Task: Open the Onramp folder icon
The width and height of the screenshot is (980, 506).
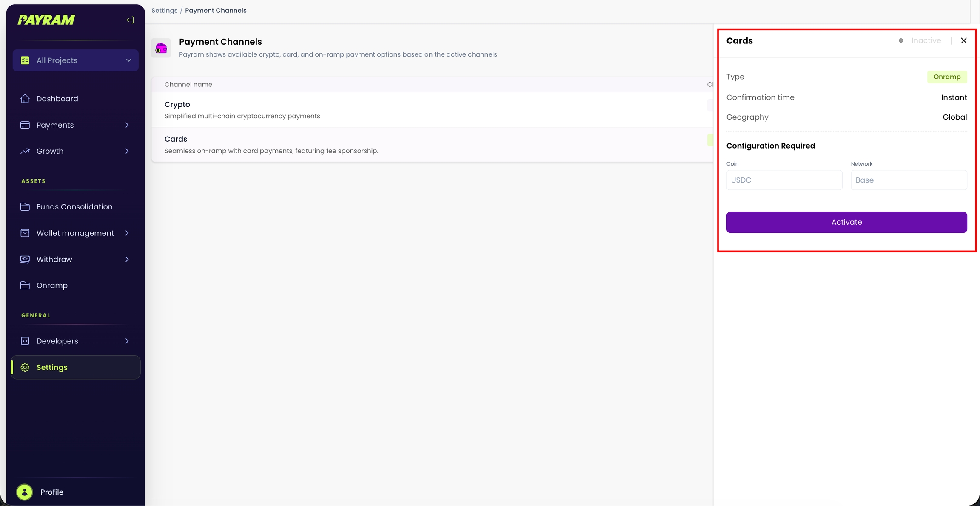Action: coord(25,285)
